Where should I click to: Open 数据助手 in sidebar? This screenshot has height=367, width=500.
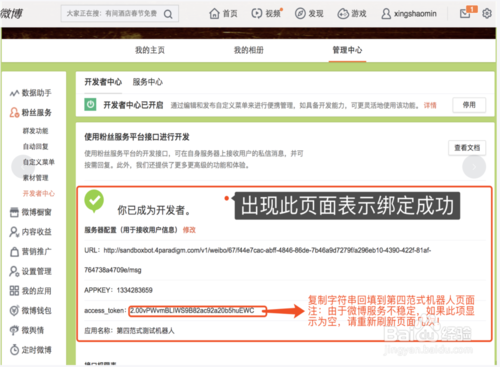pyautogui.click(x=36, y=93)
